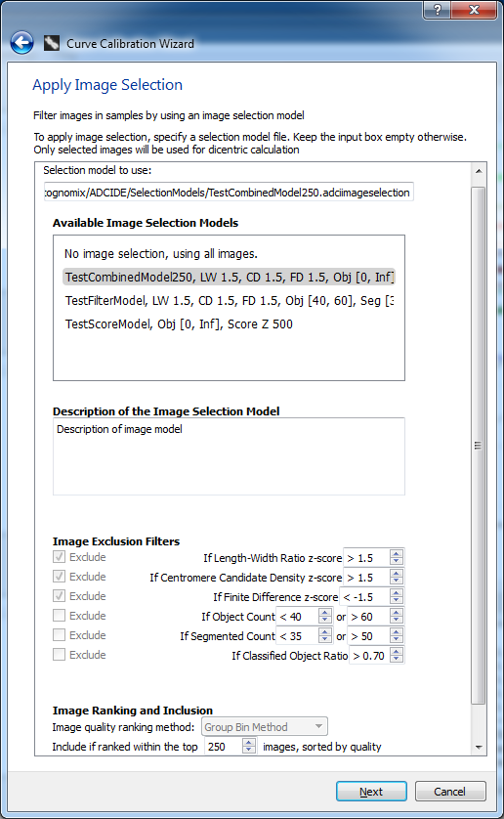Increase Classified Object Ratio 0.70 spinner

(397, 651)
